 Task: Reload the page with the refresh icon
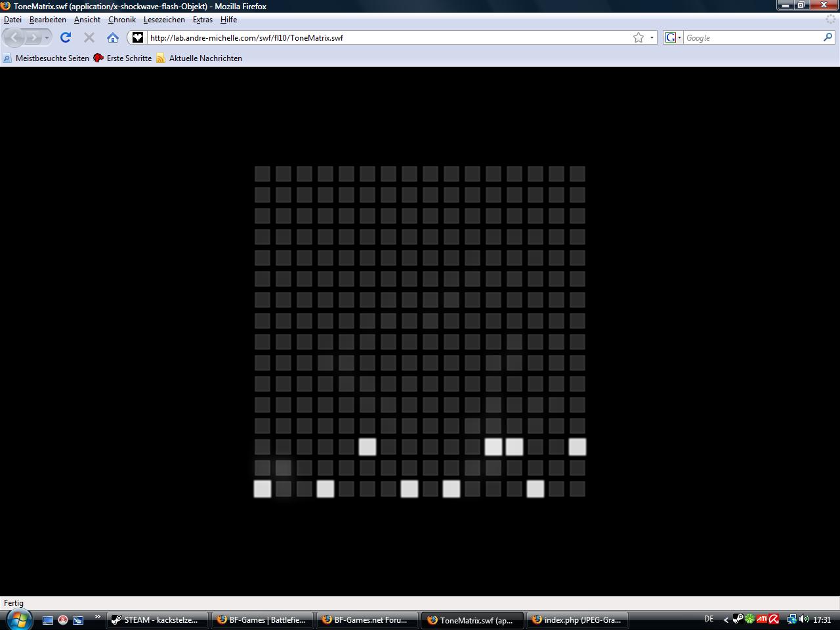point(66,37)
